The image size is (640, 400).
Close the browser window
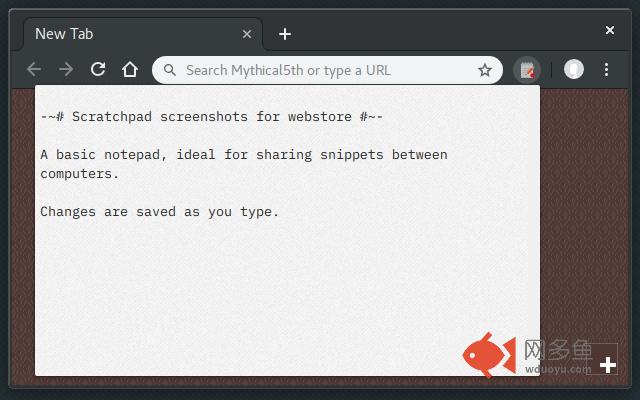click(x=610, y=30)
